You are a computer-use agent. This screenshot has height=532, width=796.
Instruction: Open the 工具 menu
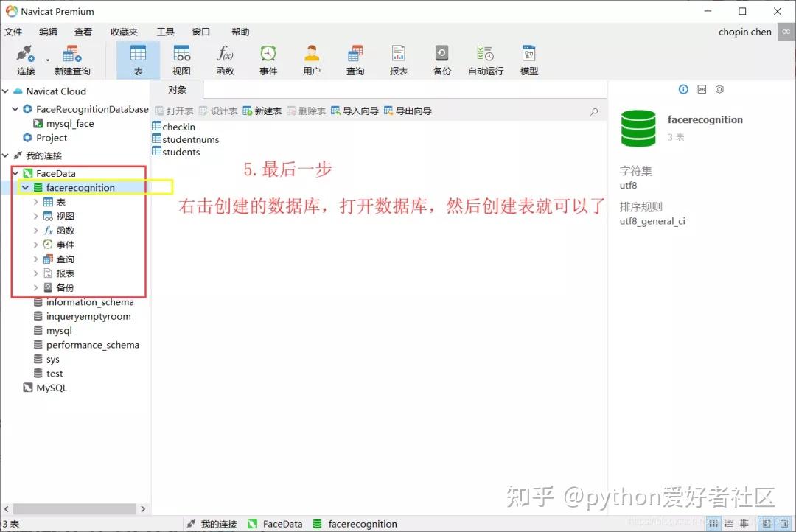(x=164, y=32)
